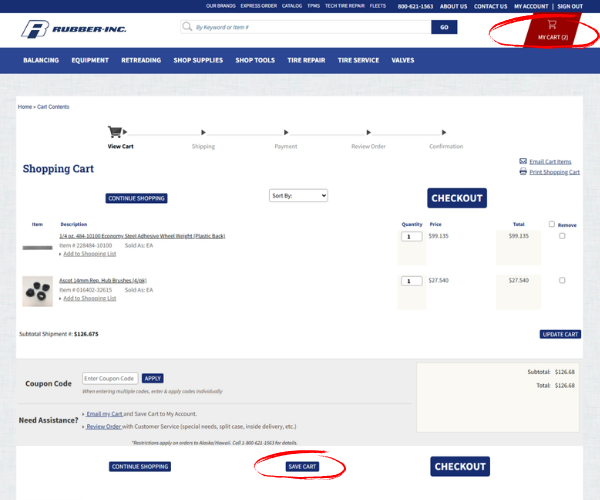The width and height of the screenshot is (600, 500).
Task: Apply the coupon code
Action: click(x=153, y=379)
